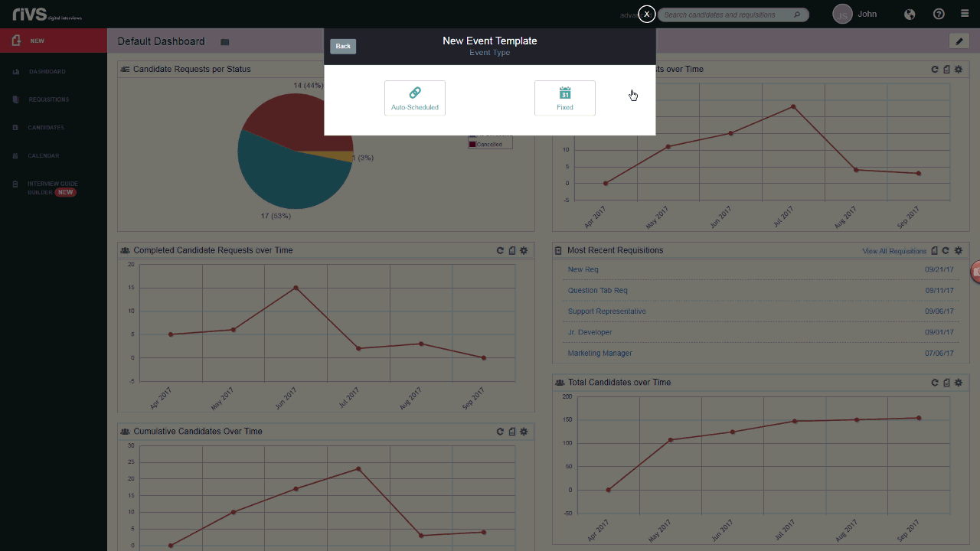
Task: Open the New Req requisition
Action: (x=583, y=269)
